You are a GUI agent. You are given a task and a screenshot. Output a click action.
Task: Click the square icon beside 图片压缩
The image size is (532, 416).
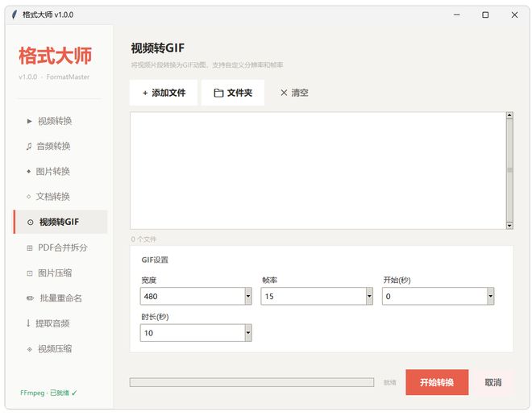click(30, 273)
